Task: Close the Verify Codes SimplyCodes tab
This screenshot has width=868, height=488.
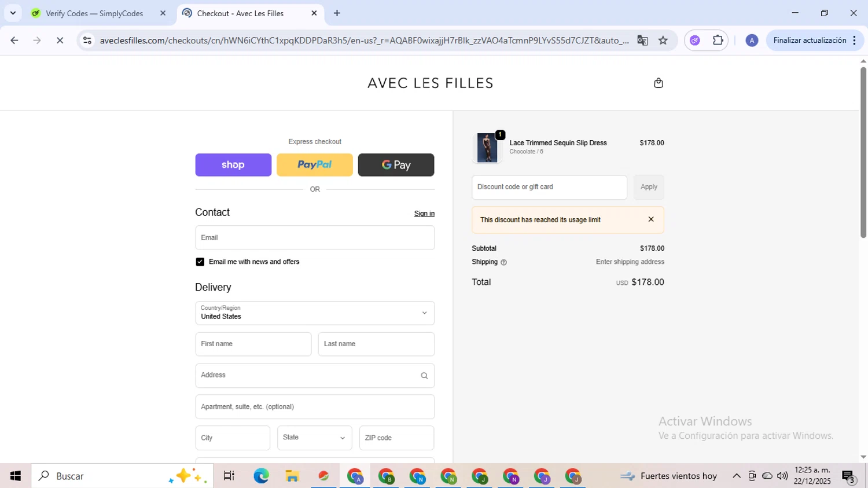Action: 163,13
